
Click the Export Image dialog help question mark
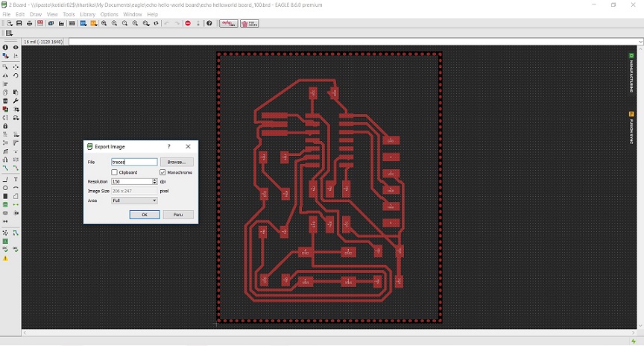(168, 146)
